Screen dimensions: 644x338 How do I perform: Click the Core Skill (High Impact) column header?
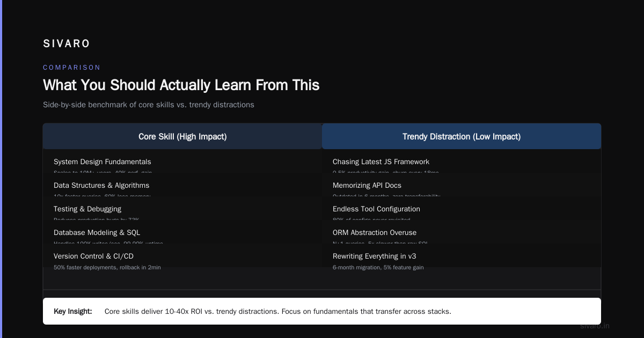point(182,136)
